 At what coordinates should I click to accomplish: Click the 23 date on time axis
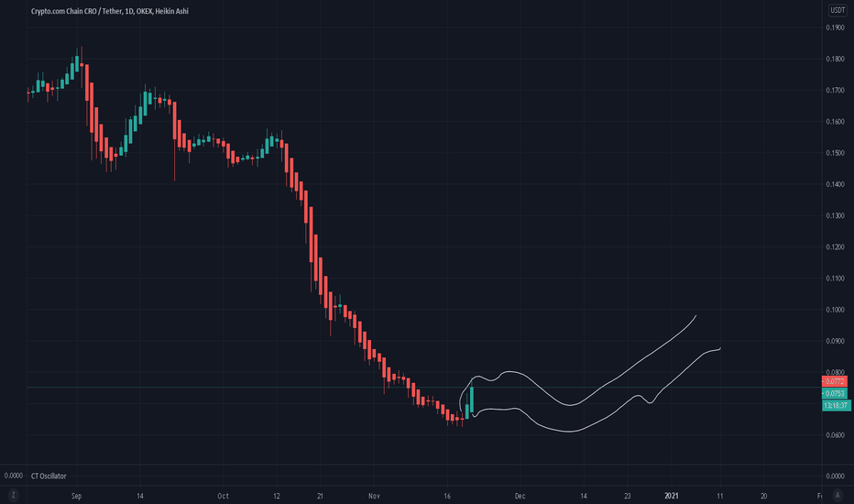pos(628,496)
